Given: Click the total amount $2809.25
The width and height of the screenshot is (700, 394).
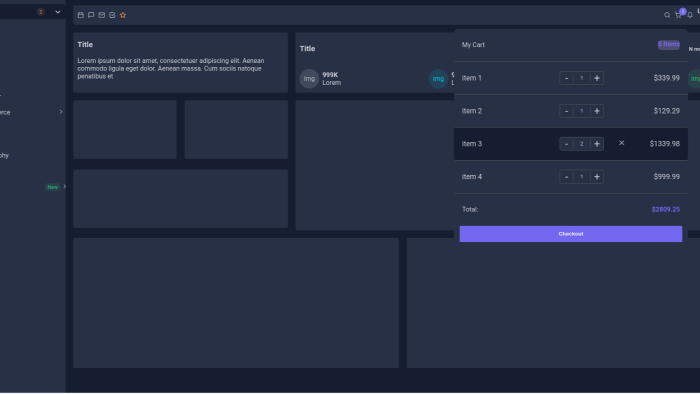Looking at the screenshot, I should coord(666,209).
